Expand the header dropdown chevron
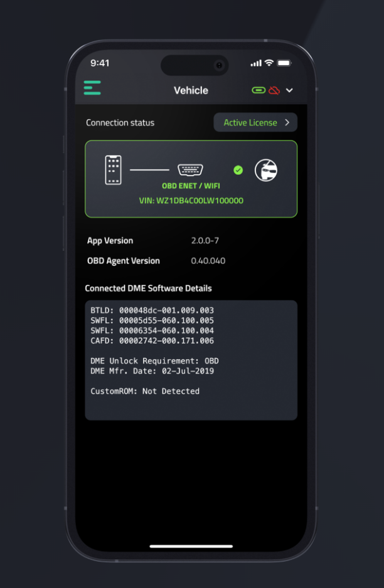384x588 pixels. [289, 90]
